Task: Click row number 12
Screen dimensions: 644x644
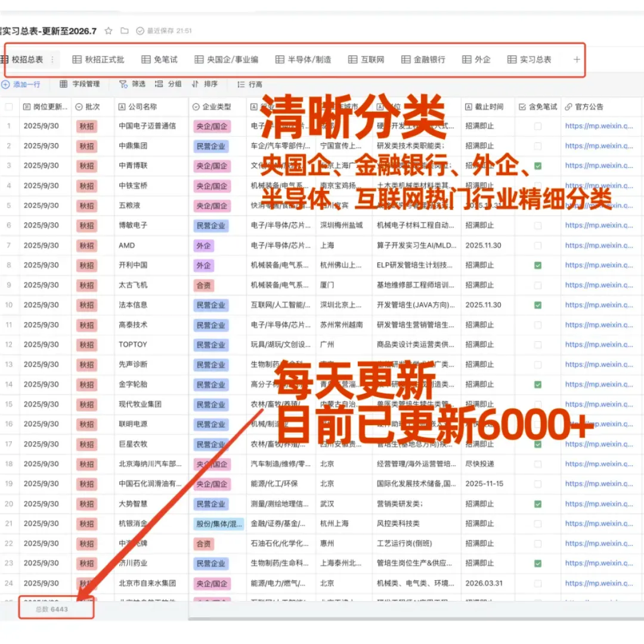Action: click(8, 345)
